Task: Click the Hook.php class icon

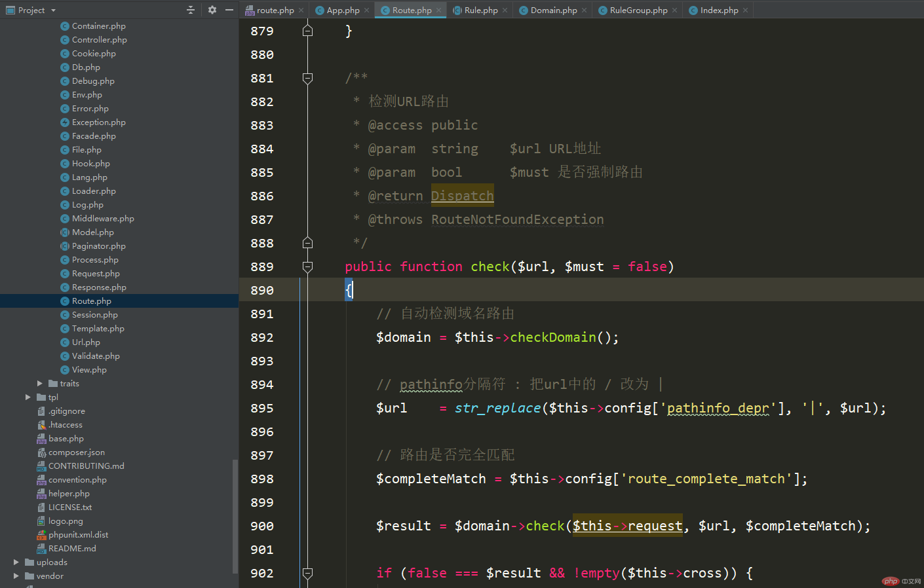Action: coord(65,164)
